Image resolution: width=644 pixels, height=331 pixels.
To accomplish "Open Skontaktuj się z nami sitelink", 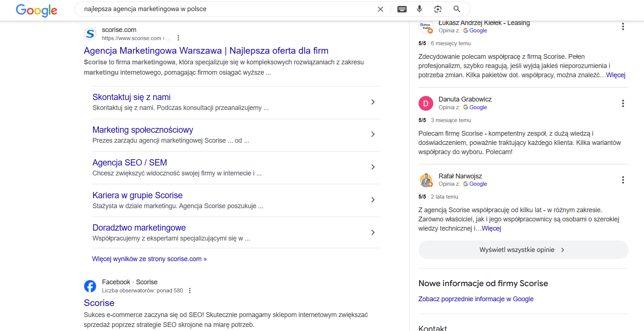I will point(131,97).
